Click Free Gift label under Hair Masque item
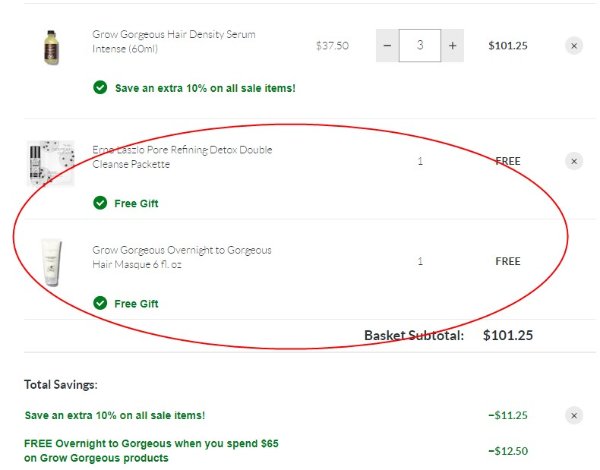This screenshot has width=600, height=470. click(136, 304)
